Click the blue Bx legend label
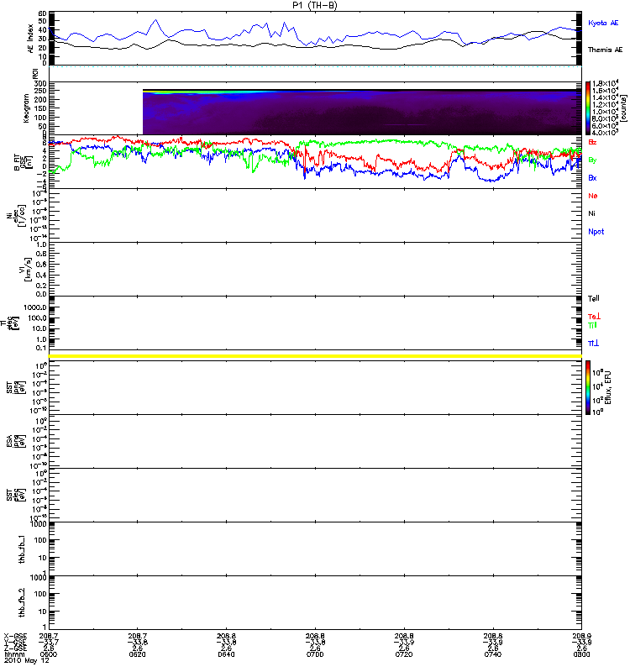 (592, 177)
